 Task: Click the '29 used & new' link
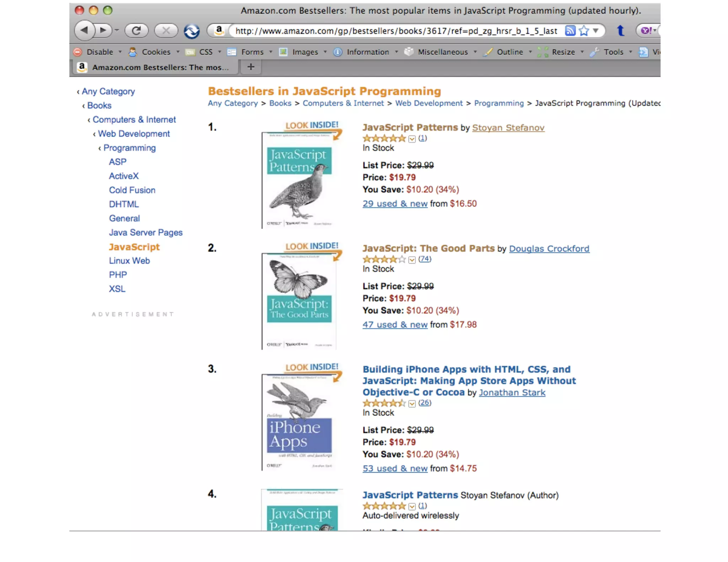point(395,204)
